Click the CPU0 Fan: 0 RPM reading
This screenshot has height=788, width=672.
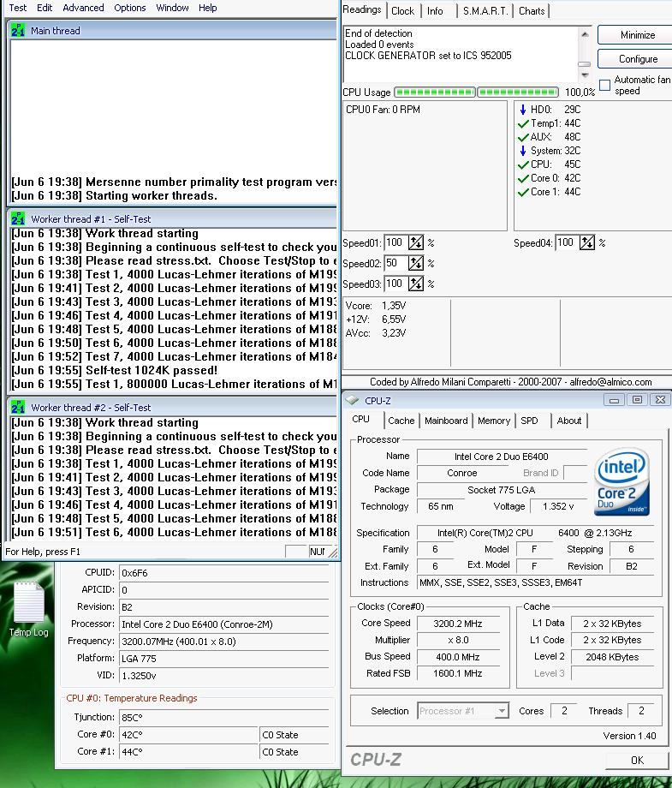click(x=384, y=110)
